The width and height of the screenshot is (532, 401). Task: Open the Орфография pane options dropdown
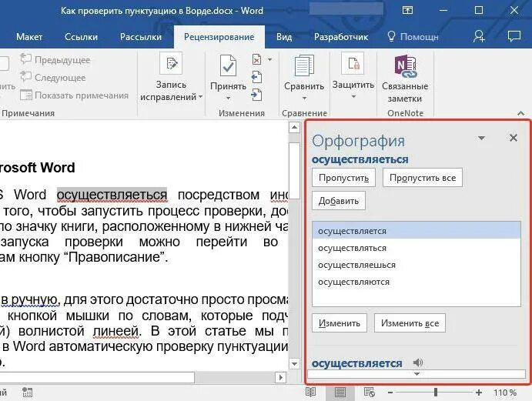481,138
